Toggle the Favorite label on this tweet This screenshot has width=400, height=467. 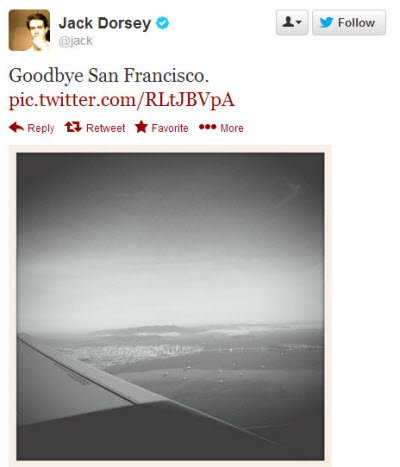pyautogui.click(x=170, y=128)
